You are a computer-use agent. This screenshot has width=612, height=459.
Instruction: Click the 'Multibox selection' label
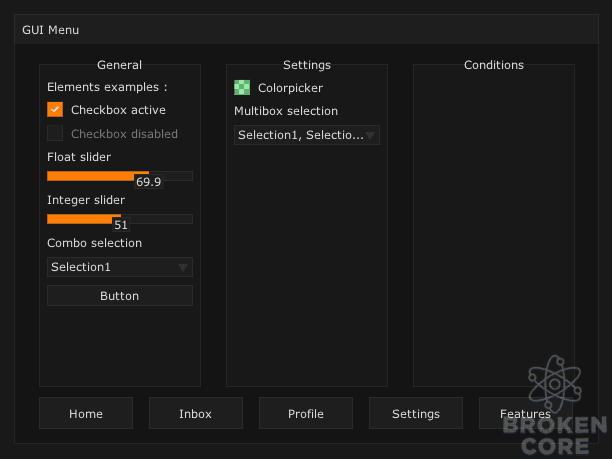click(x=286, y=111)
